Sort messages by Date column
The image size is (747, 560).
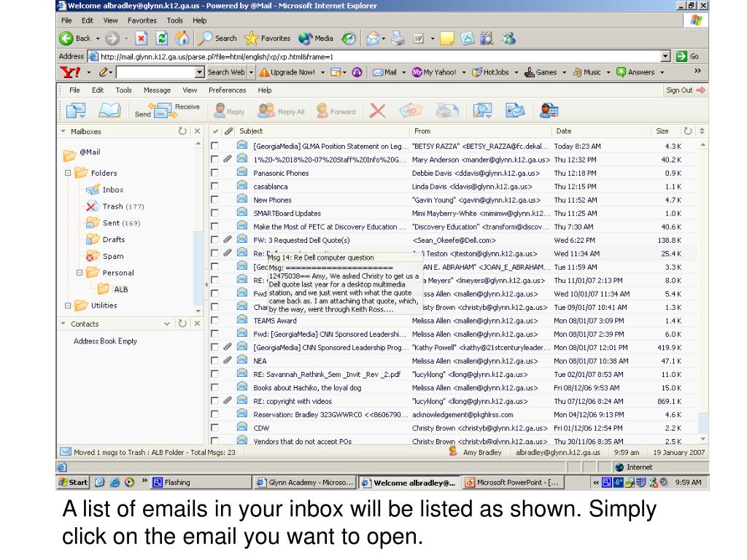(x=564, y=131)
